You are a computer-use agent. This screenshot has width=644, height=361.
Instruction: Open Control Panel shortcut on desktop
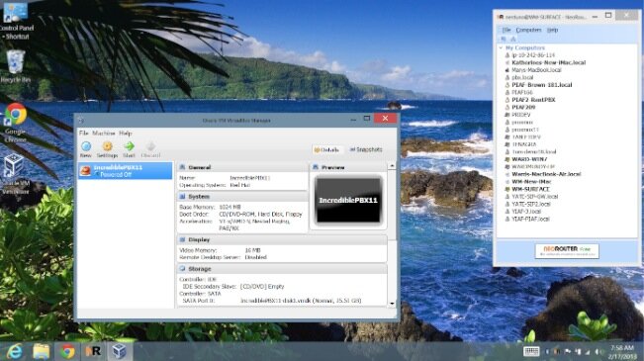coord(15,20)
